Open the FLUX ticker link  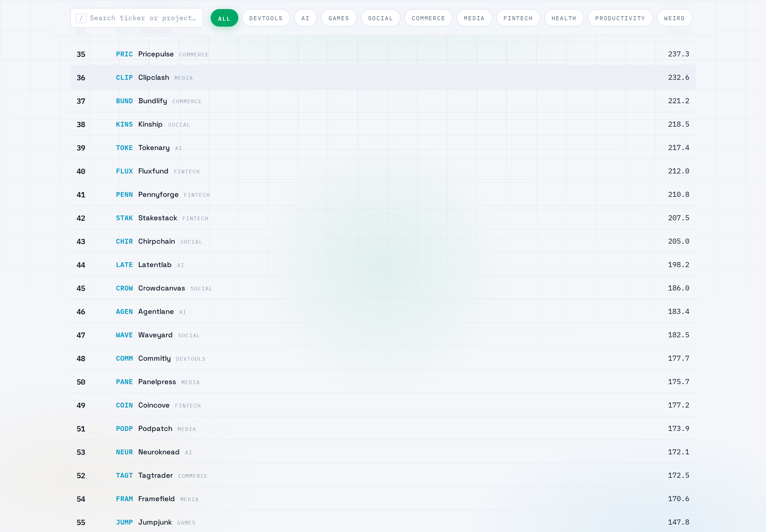124,171
